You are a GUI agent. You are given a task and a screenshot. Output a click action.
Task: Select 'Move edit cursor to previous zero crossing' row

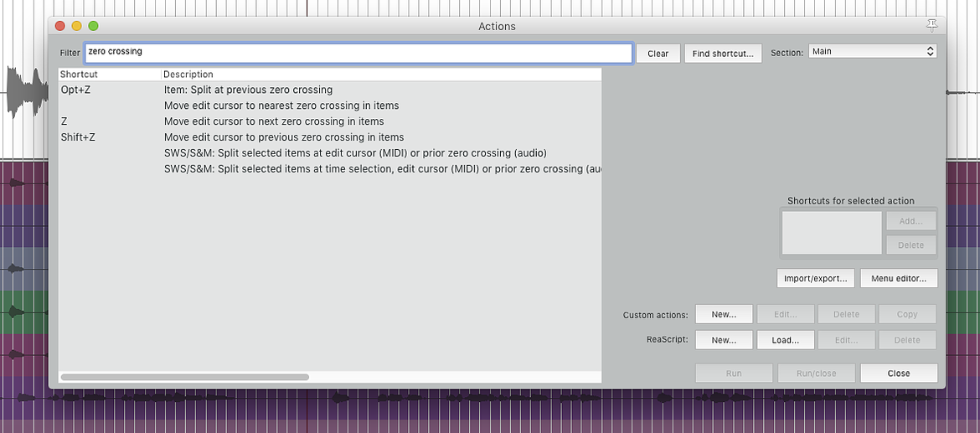[x=330, y=137]
